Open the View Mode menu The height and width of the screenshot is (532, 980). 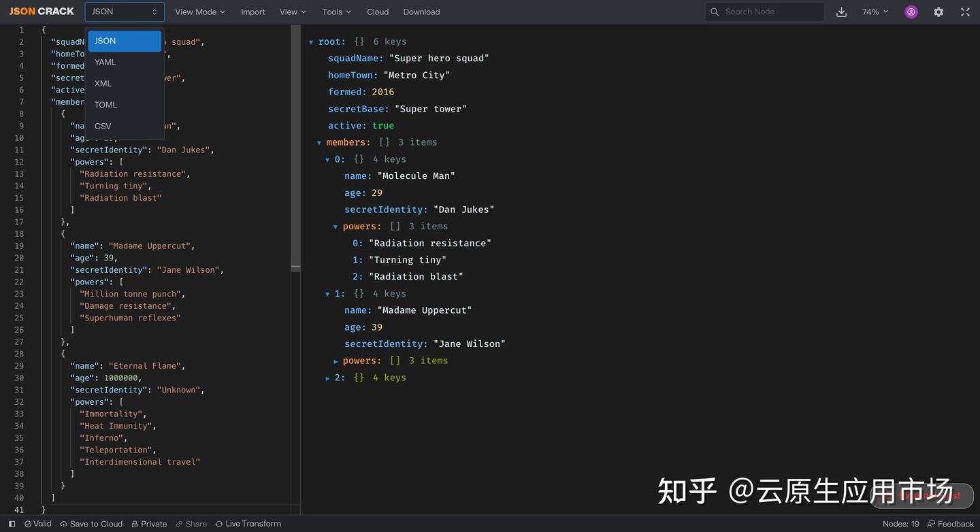pyautogui.click(x=198, y=12)
